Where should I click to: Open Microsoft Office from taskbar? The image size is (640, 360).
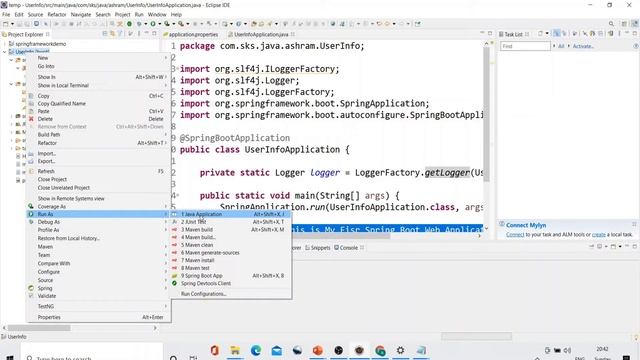tap(214, 350)
